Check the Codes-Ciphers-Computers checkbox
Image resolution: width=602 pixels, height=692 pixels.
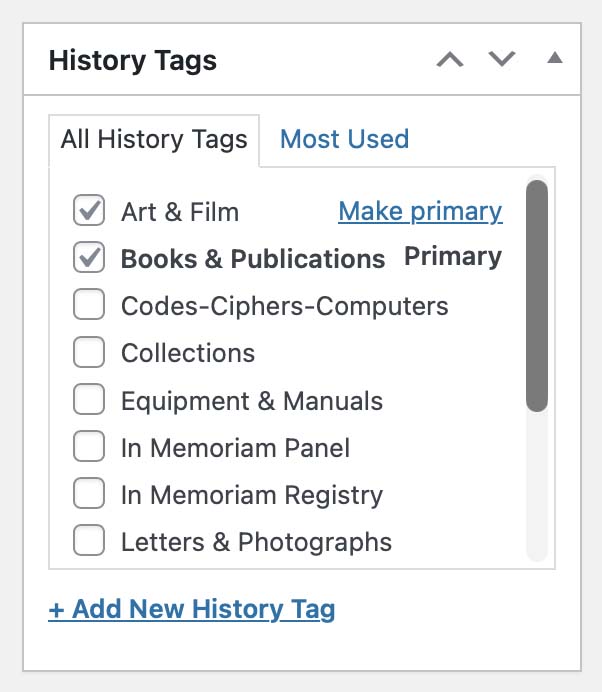[89, 306]
